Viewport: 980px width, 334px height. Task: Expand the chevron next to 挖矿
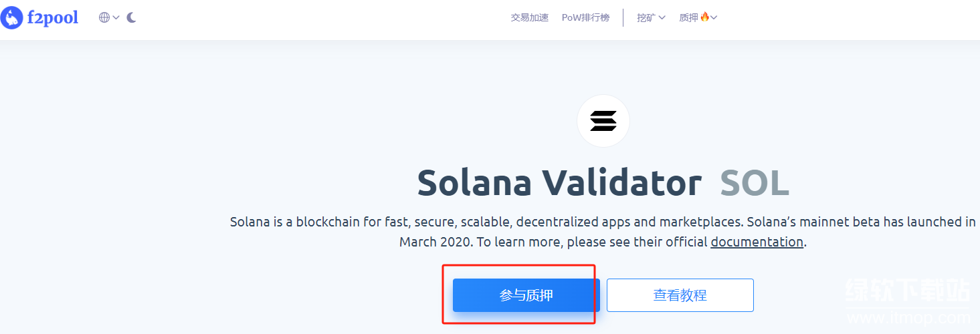(x=662, y=17)
